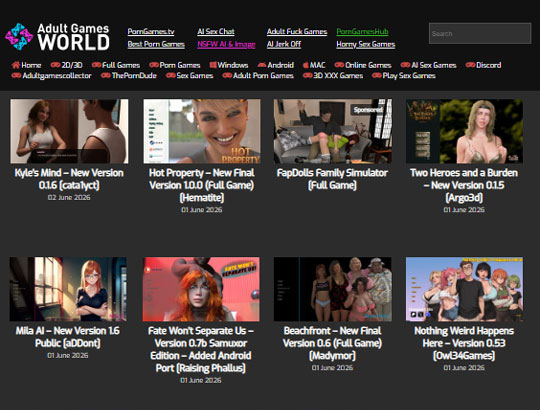The width and height of the screenshot is (540, 410).
Task: Open the Porn Games menu item
Action: (x=180, y=65)
